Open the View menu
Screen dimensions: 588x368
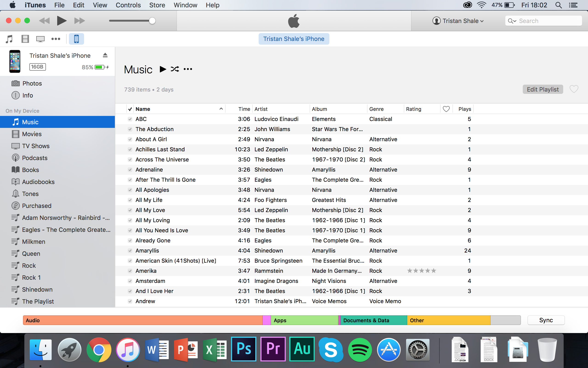coord(100,5)
